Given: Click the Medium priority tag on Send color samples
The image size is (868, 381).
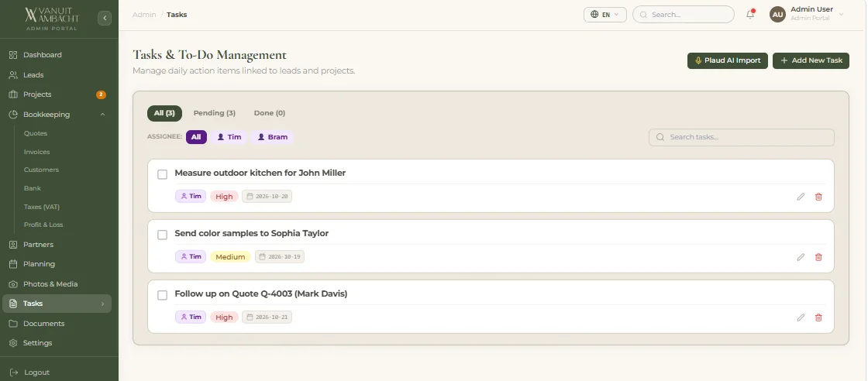Looking at the screenshot, I should (x=230, y=256).
